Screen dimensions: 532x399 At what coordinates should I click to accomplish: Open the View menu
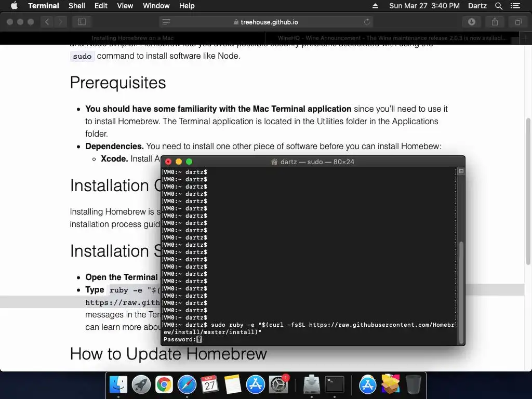point(125,6)
